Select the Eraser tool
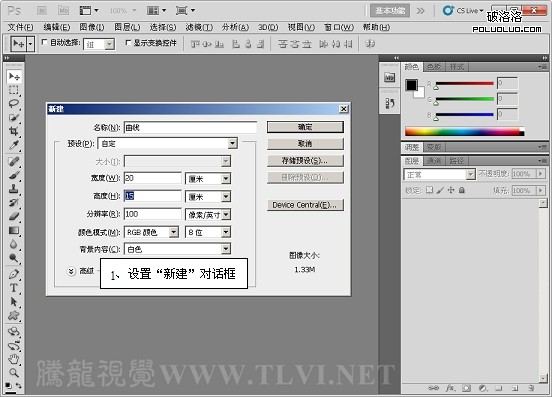Screen dimensions: 552x397 14,216
